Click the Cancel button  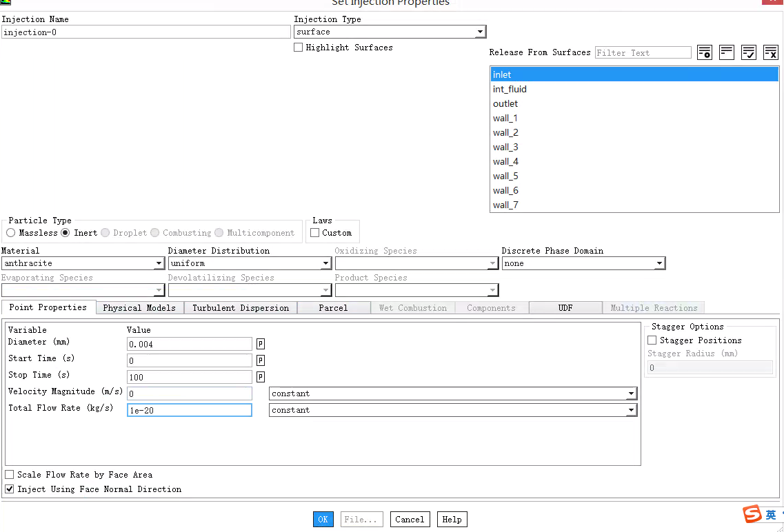pos(410,520)
